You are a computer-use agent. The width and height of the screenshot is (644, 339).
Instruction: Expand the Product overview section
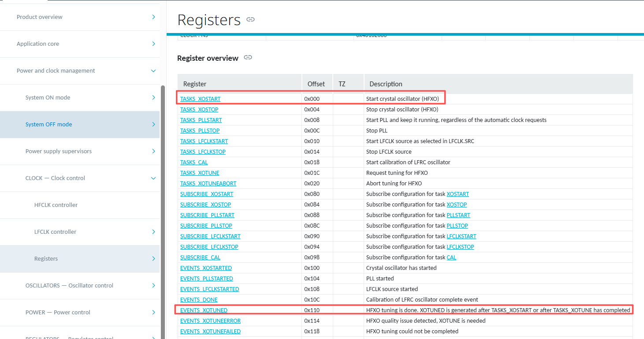pos(153,17)
